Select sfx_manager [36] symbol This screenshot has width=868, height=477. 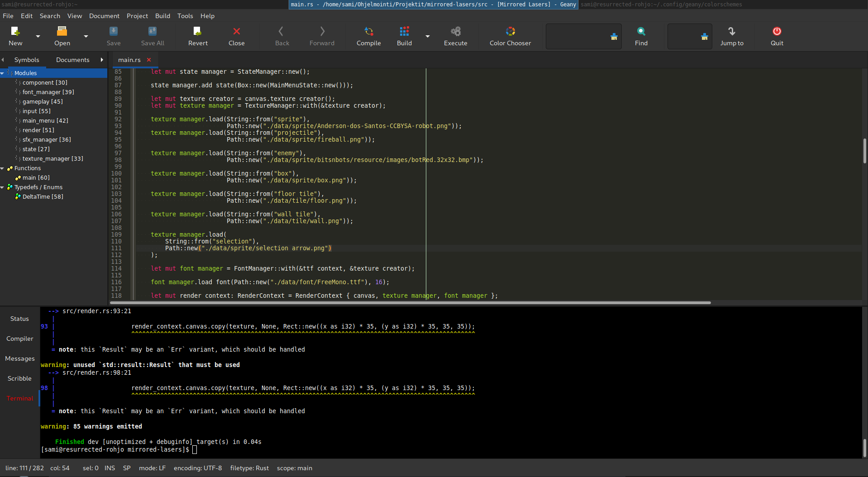[47, 139]
